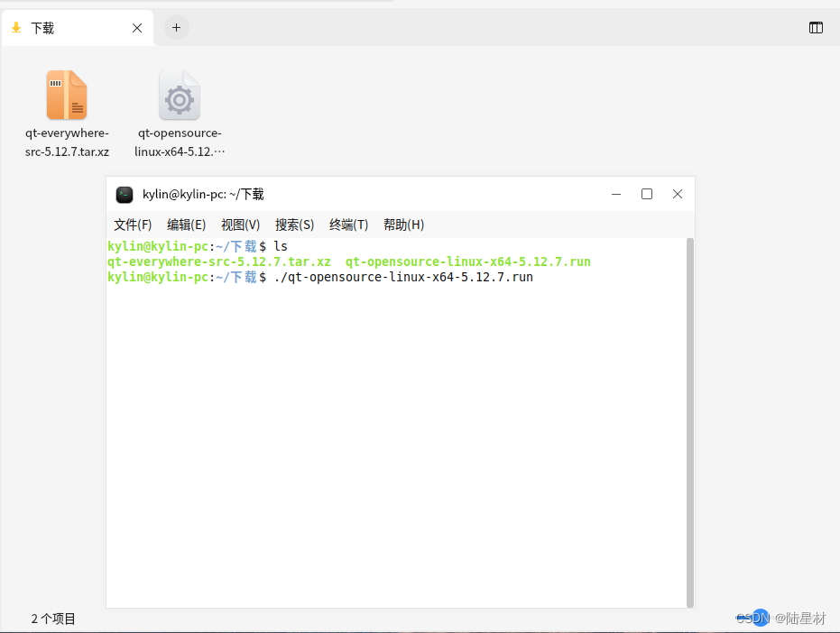Image resolution: width=840 pixels, height=633 pixels.
Task: Click the ls command in terminal
Action: [281, 246]
